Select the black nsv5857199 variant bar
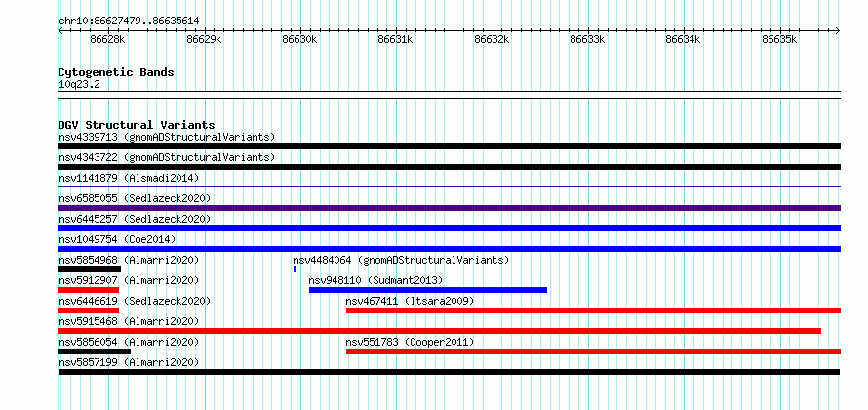Viewport: 868px width, 410px height. (x=449, y=372)
